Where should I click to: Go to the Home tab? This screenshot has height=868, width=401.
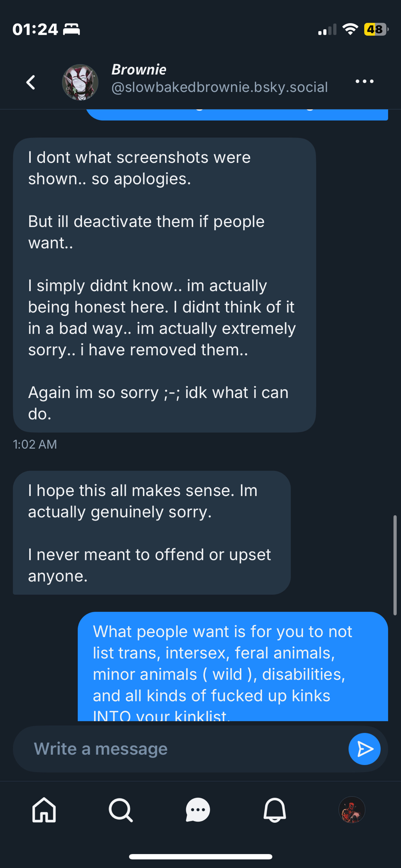(44, 810)
